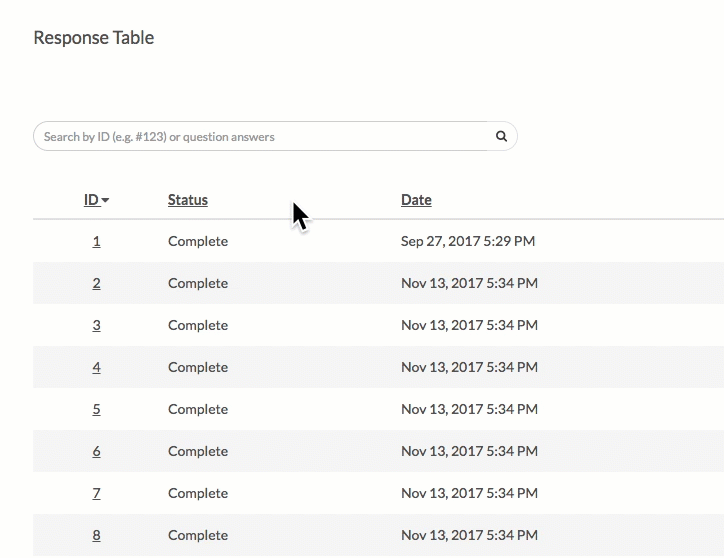Sort table by Status column
The image size is (724, 558).
click(188, 200)
